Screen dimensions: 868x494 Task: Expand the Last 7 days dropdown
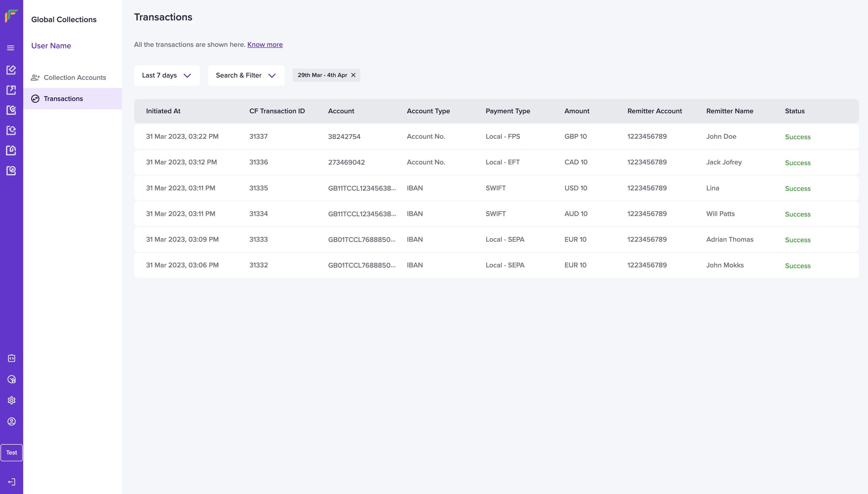[166, 75]
